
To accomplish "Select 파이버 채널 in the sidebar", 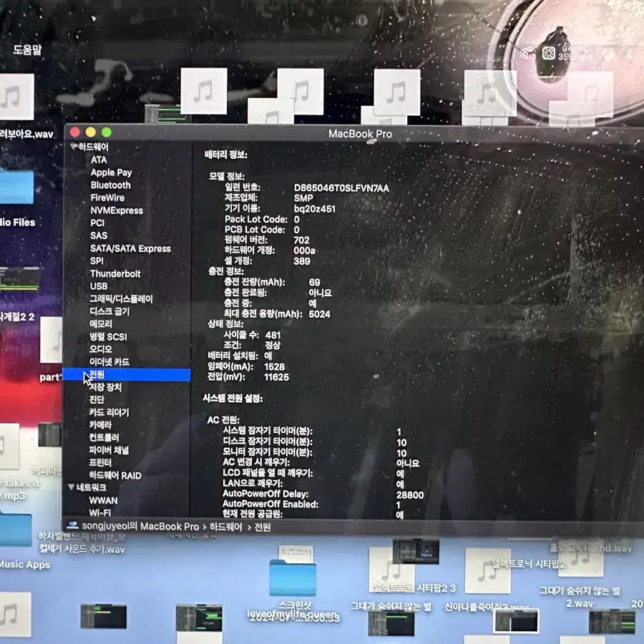I will point(109,450).
